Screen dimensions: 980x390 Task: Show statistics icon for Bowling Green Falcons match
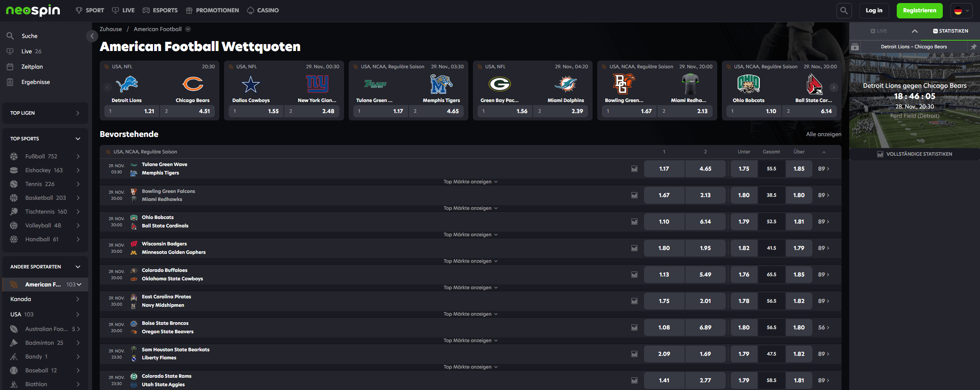(634, 195)
